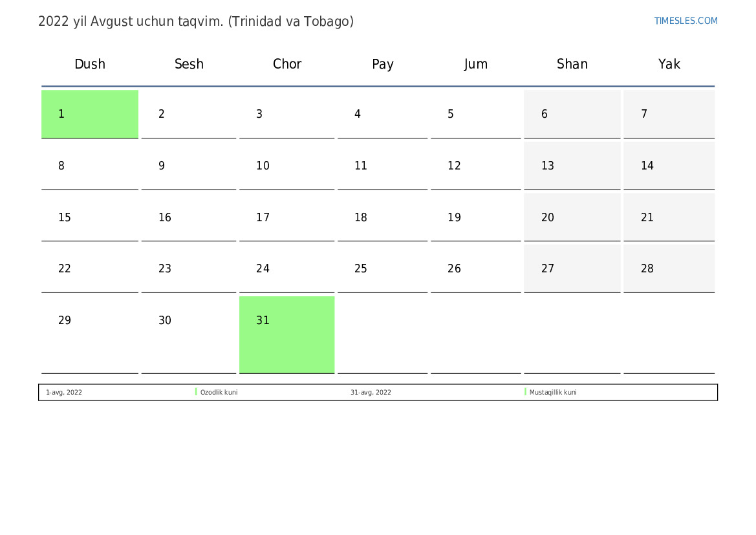756x535 pixels.
Task: Click the calendar title for Trinidad va Tobago
Action: click(x=196, y=22)
